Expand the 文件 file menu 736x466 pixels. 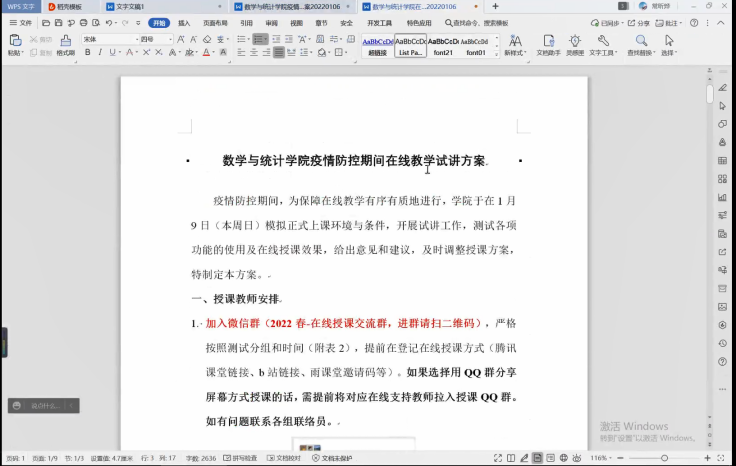click(x=21, y=22)
